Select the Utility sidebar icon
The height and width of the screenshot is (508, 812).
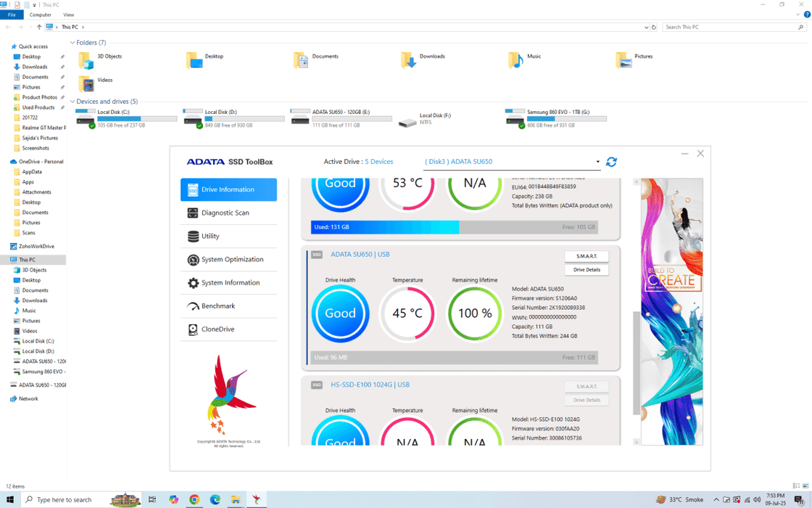[193, 237]
